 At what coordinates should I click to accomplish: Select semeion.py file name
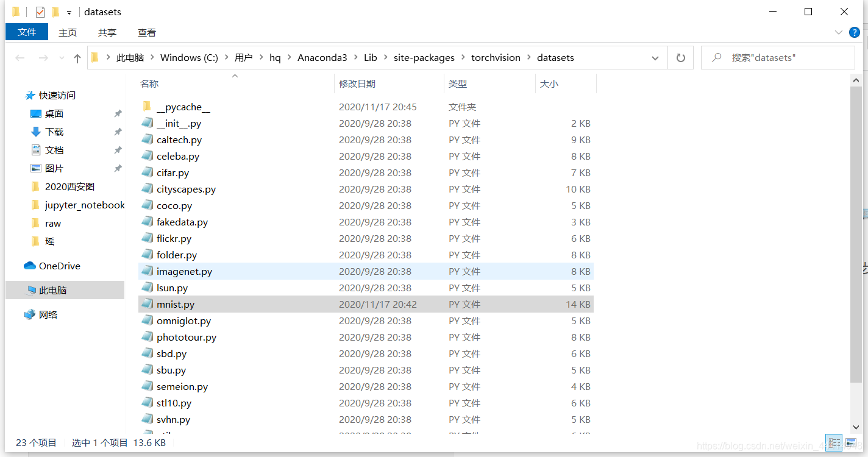(x=182, y=386)
